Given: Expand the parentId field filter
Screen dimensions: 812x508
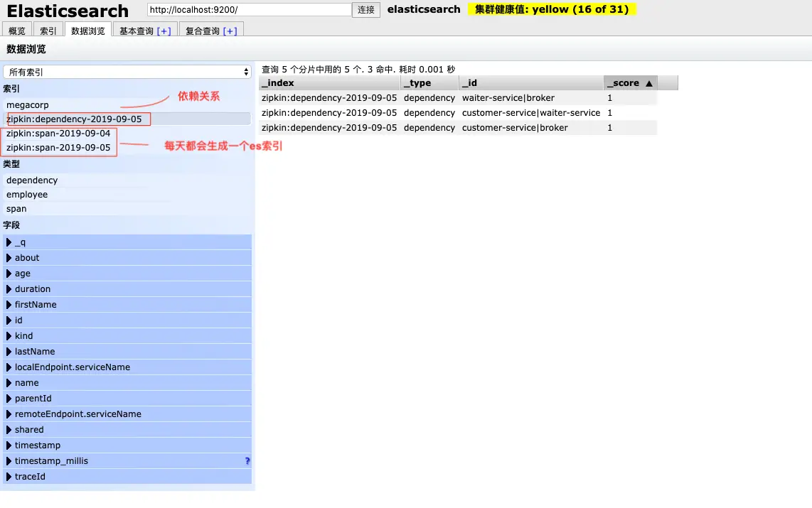Looking at the screenshot, I should pos(127,399).
